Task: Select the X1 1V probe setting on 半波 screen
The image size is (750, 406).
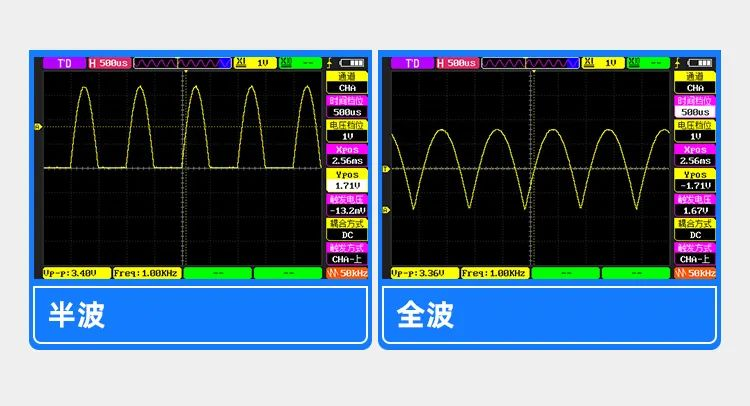Action: click(255, 63)
